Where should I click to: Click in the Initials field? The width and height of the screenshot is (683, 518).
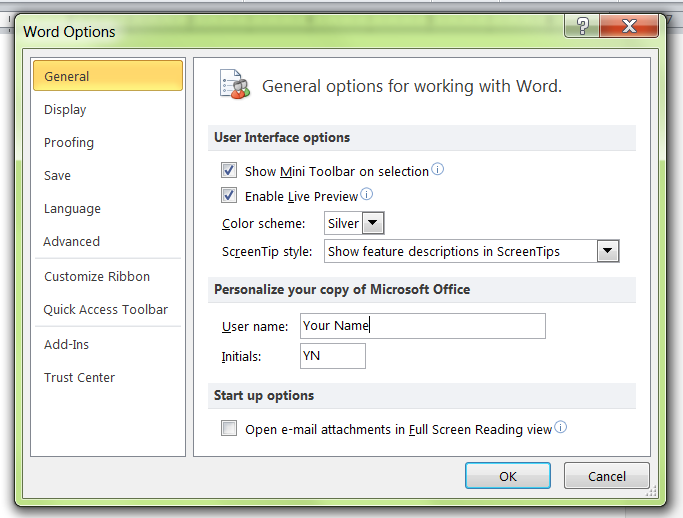click(x=333, y=356)
